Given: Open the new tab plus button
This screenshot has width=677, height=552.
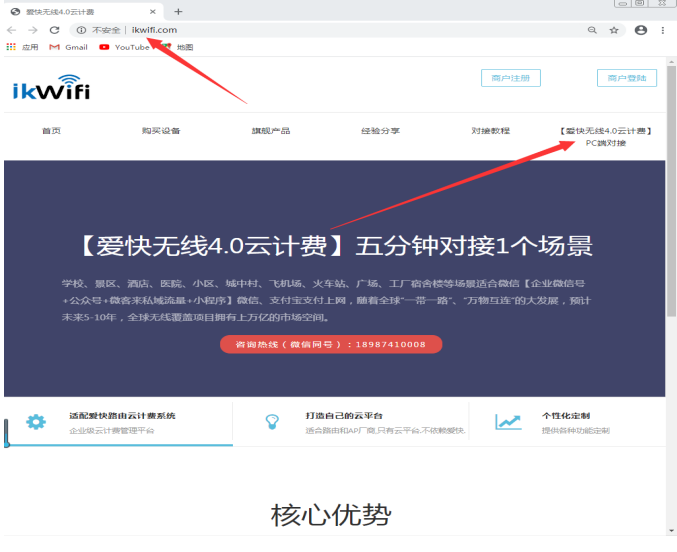Looking at the screenshot, I should (178, 11).
